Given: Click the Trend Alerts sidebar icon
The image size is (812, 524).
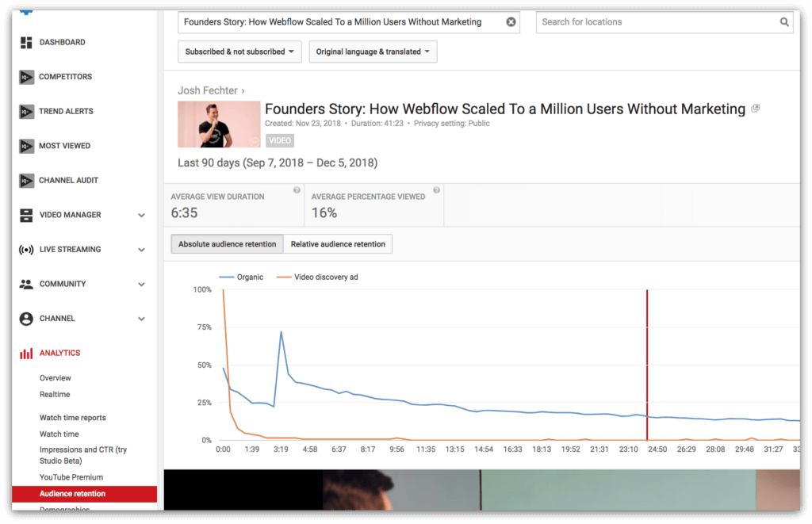Looking at the screenshot, I should pyautogui.click(x=26, y=111).
